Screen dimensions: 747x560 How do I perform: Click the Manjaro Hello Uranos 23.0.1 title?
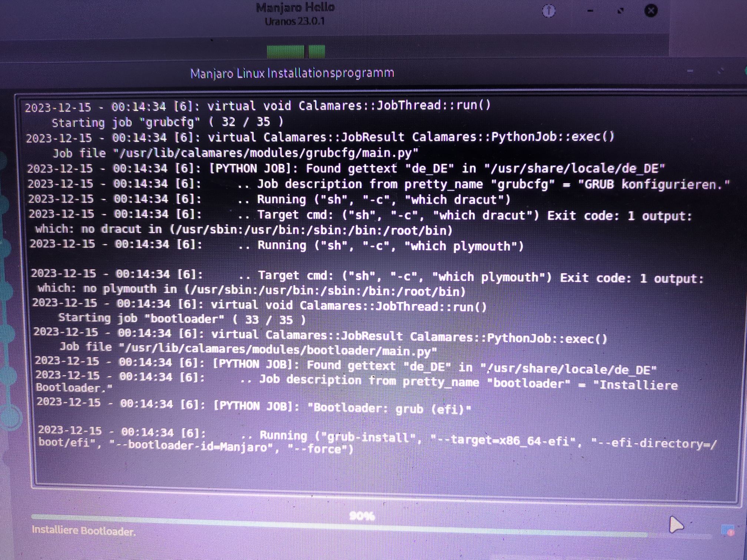tap(295, 14)
